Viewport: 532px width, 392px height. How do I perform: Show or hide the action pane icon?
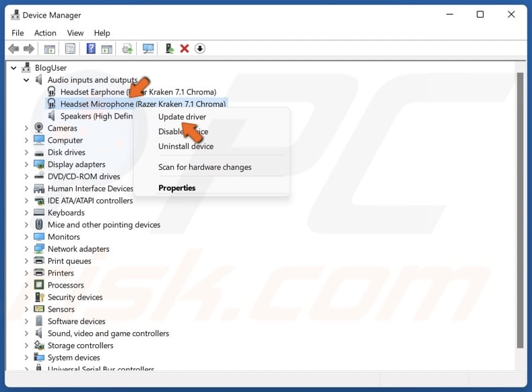(106, 49)
